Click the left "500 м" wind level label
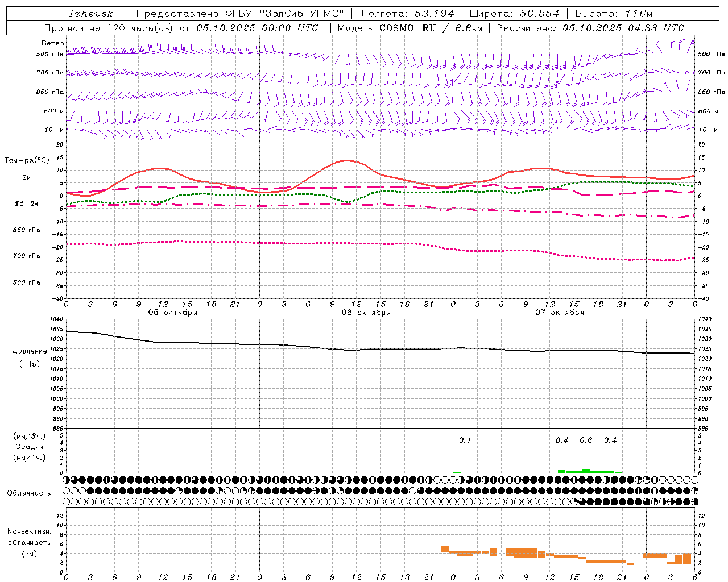The width and height of the screenshot is (728, 582). pos(54,111)
